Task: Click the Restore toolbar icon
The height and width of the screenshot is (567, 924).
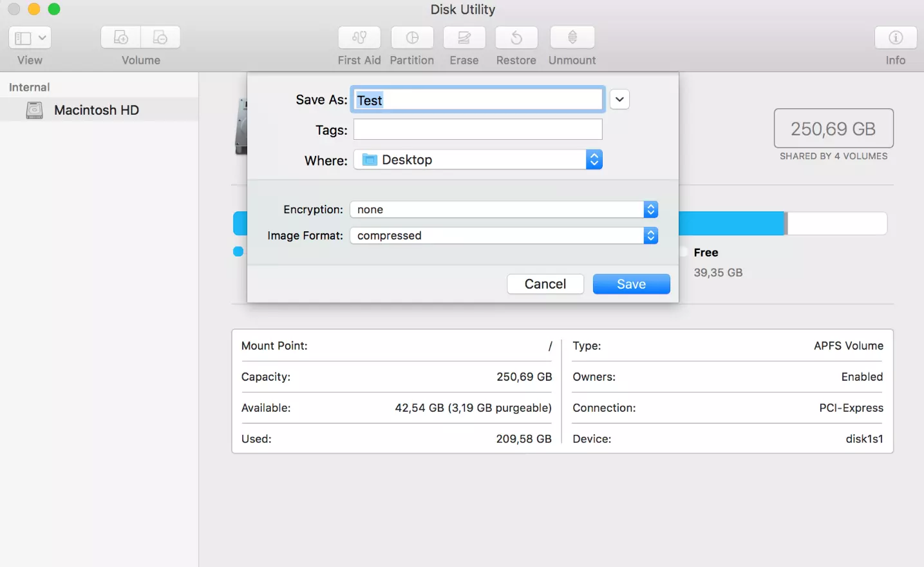Action: click(516, 37)
